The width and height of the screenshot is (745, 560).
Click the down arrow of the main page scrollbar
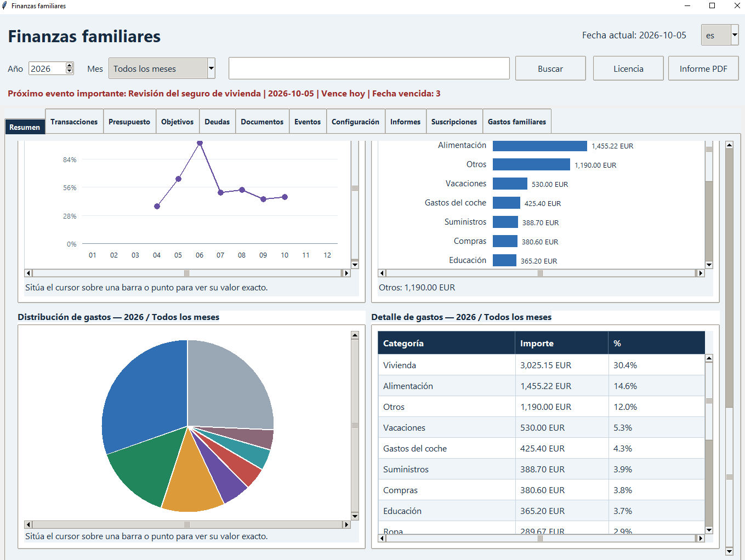coord(729,551)
